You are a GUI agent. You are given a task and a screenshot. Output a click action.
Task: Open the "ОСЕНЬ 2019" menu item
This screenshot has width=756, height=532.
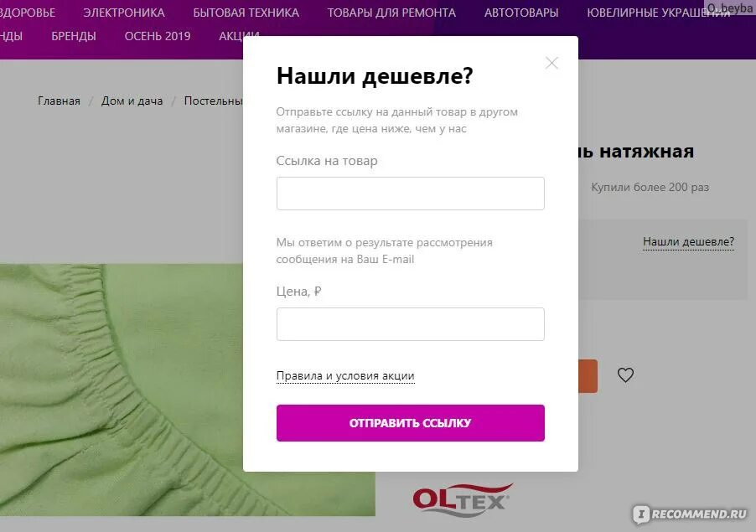158,36
